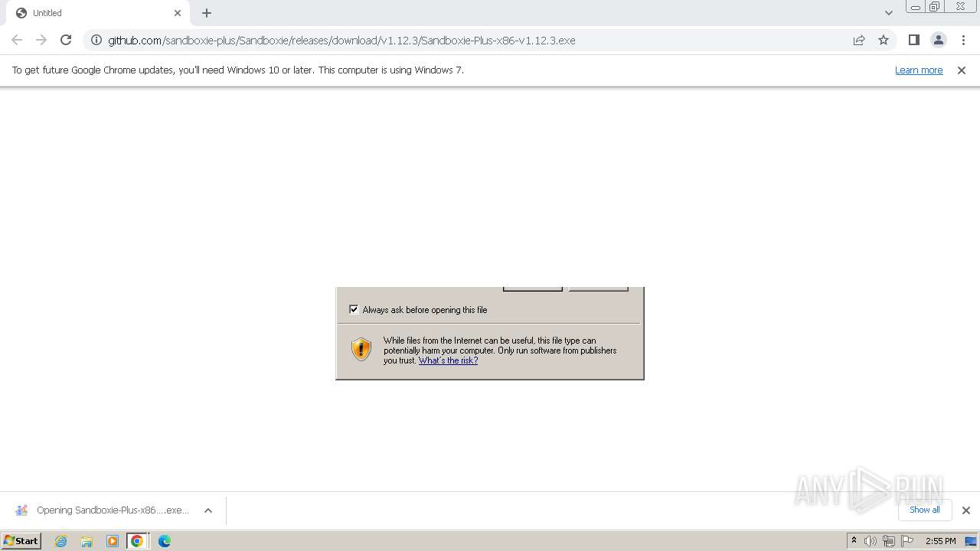Screen dimensions: 980x551
Task: Select the Untitled tab
Action: [x=100, y=13]
